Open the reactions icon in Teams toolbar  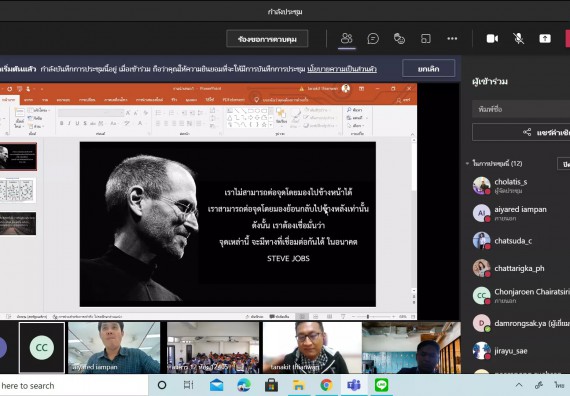399,38
